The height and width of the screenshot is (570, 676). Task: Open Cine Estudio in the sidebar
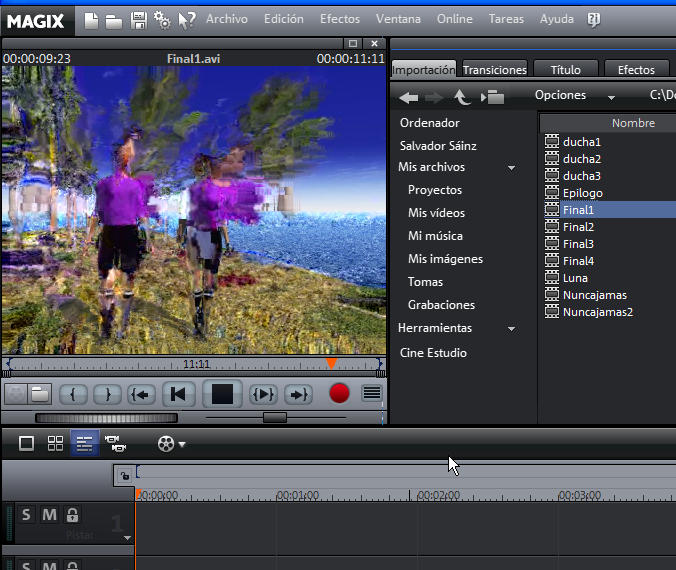point(433,353)
